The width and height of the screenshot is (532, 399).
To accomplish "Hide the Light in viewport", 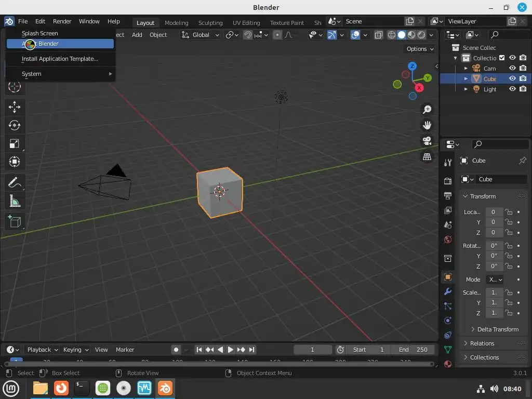I will (x=512, y=89).
